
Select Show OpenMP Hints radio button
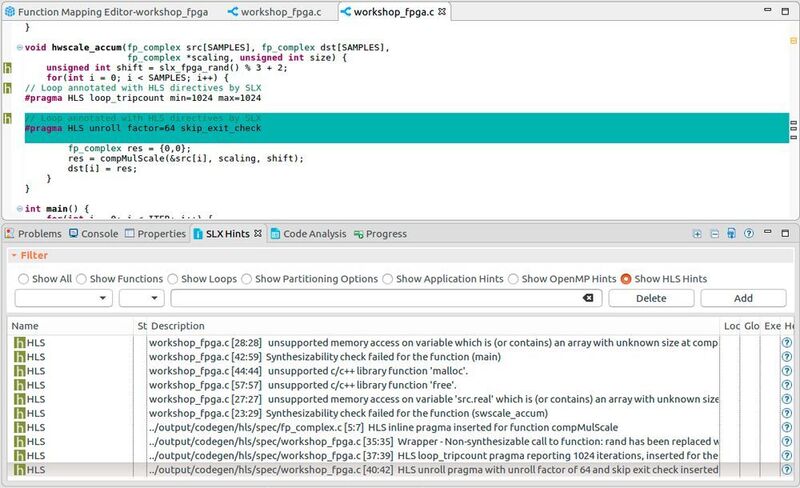coord(513,279)
